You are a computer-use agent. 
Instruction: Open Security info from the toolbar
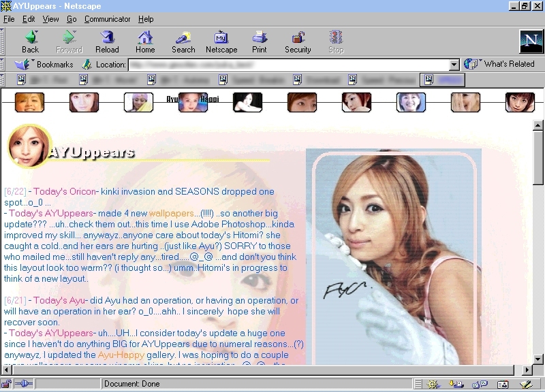[x=298, y=41]
